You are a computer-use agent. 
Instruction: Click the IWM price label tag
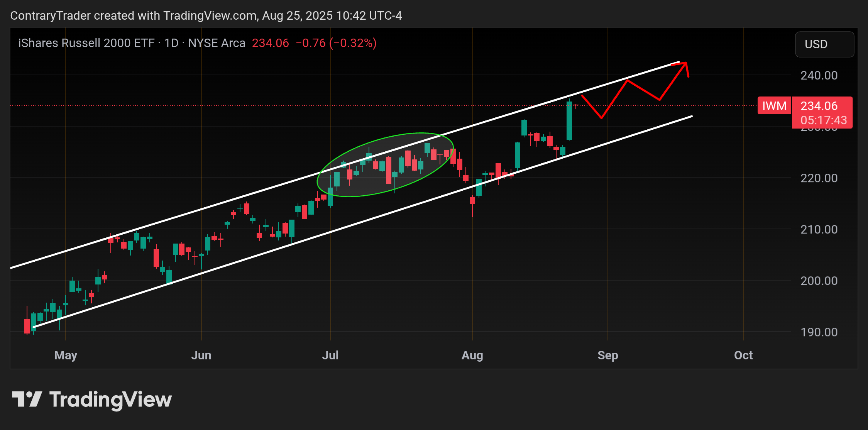point(774,106)
